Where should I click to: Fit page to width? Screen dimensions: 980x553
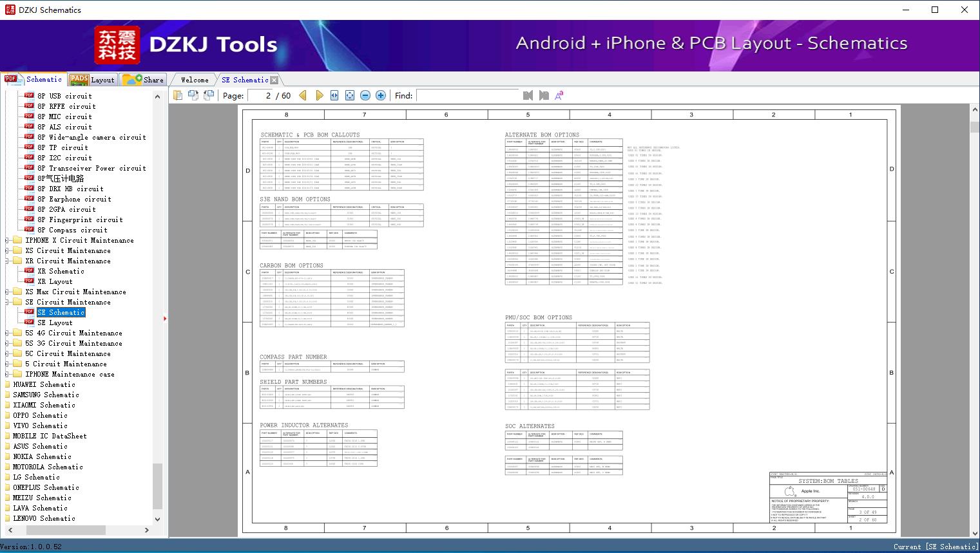pos(334,95)
